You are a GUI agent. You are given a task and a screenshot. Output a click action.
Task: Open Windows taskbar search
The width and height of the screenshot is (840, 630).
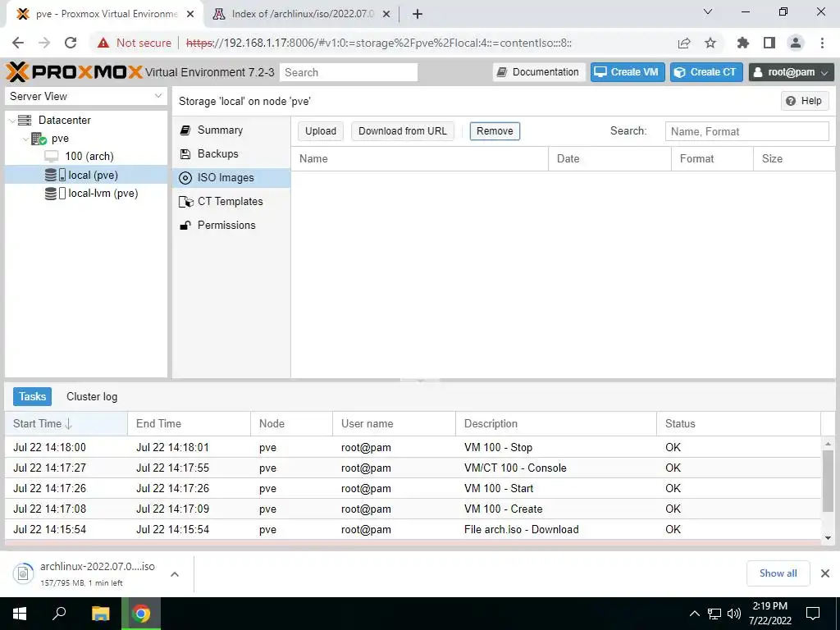[x=59, y=614]
